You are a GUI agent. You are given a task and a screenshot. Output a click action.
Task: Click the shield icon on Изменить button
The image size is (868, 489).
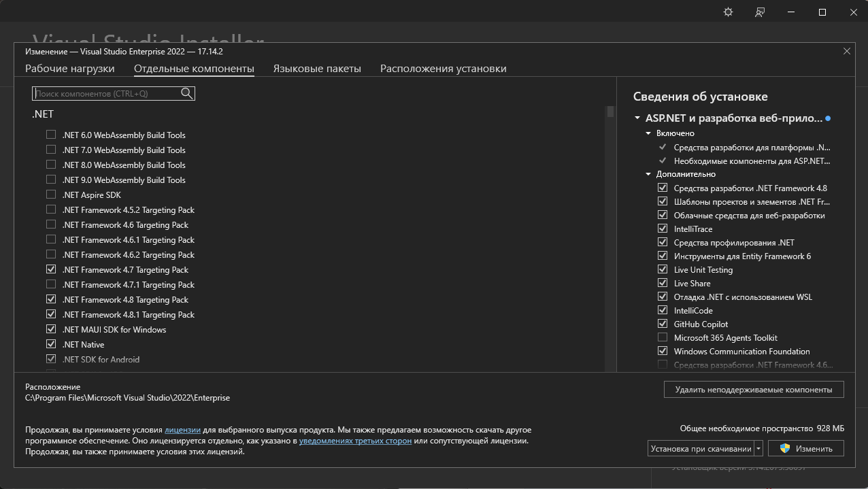click(x=785, y=448)
